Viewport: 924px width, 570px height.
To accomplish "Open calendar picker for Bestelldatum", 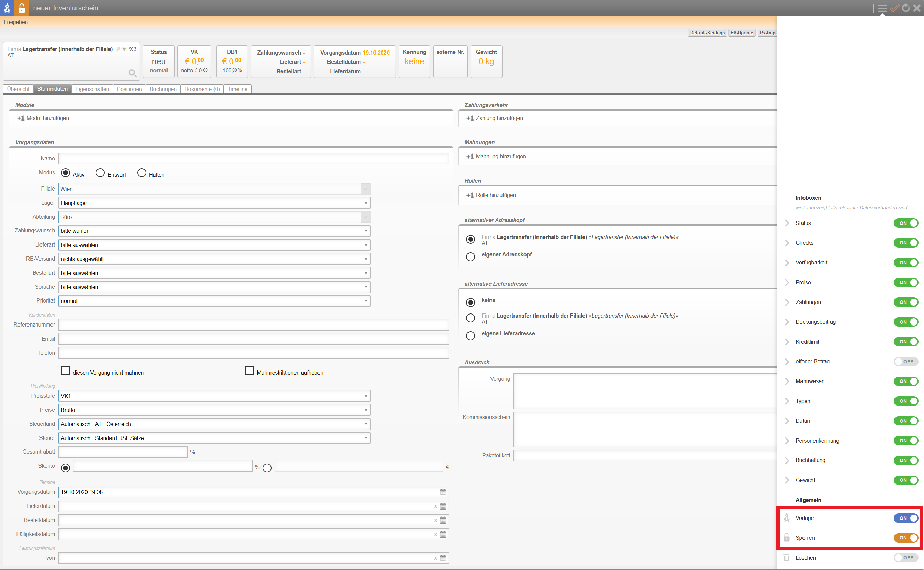I will [x=443, y=520].
